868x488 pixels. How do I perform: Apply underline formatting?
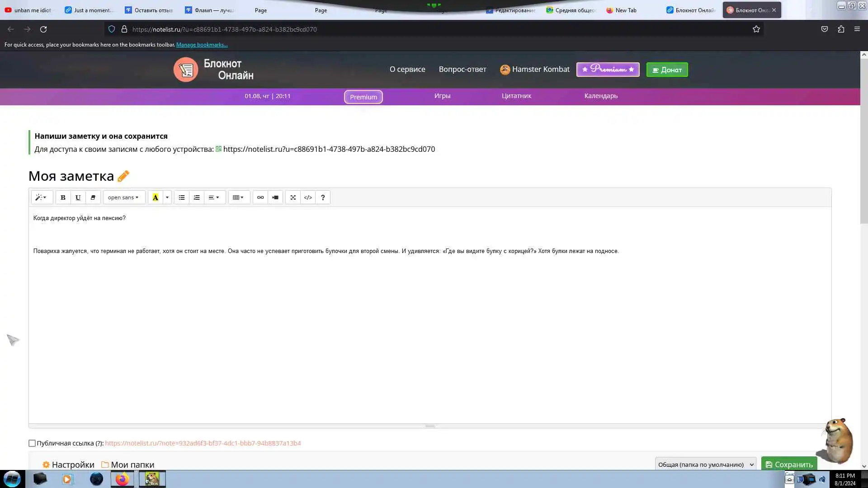click(x=78, y=197)
